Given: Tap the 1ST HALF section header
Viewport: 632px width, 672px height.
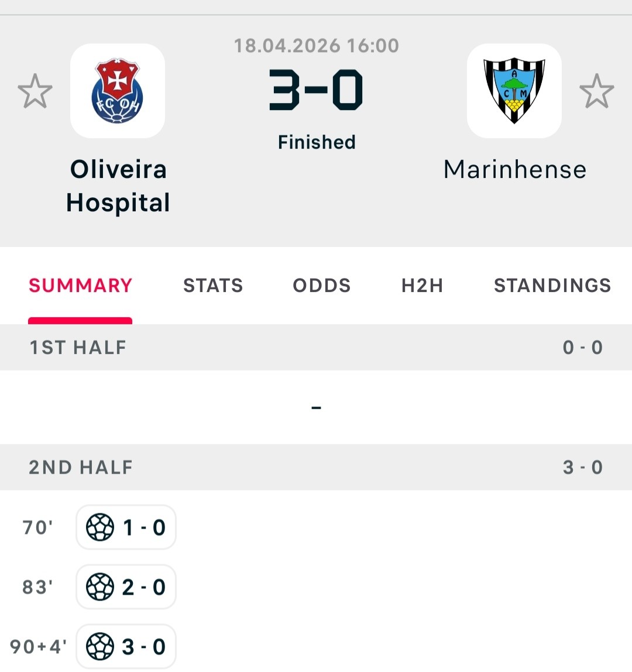Looking at the screenshot, I should [316, 347].
